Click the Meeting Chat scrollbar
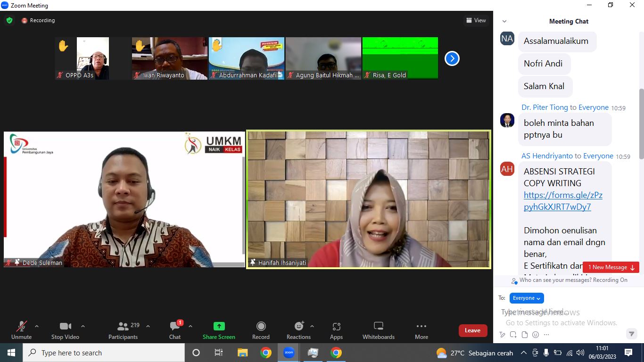Screen dimensions: 644x362 tap(641, 124)
